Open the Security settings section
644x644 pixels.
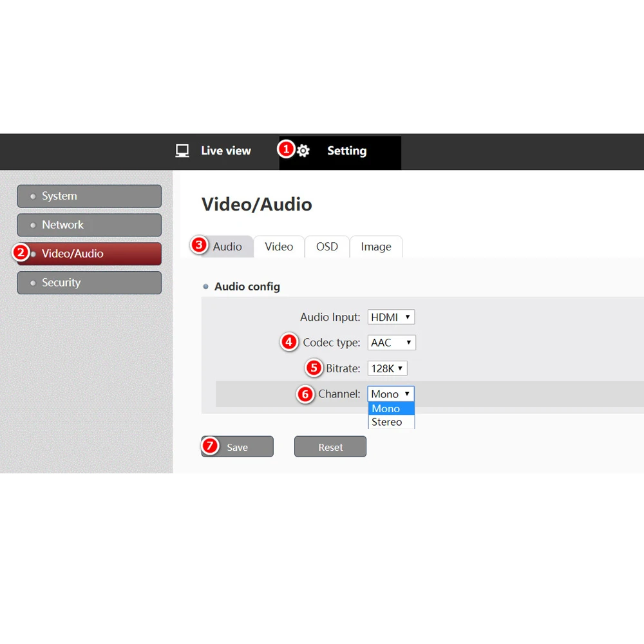pyautogui.click(x=89, y=283)
